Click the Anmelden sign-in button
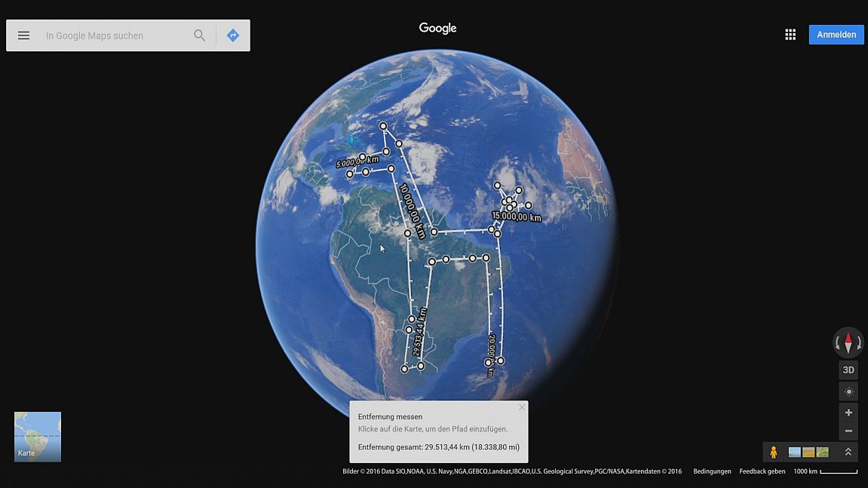Viewport: 868px width, 488px height. pos(836,35)
